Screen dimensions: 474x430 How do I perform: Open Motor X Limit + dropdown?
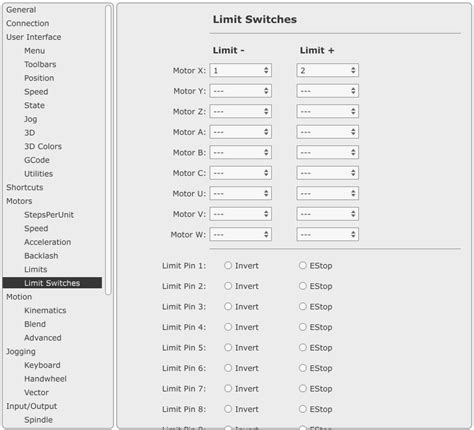pyautogui.click(x=327, y=70)
